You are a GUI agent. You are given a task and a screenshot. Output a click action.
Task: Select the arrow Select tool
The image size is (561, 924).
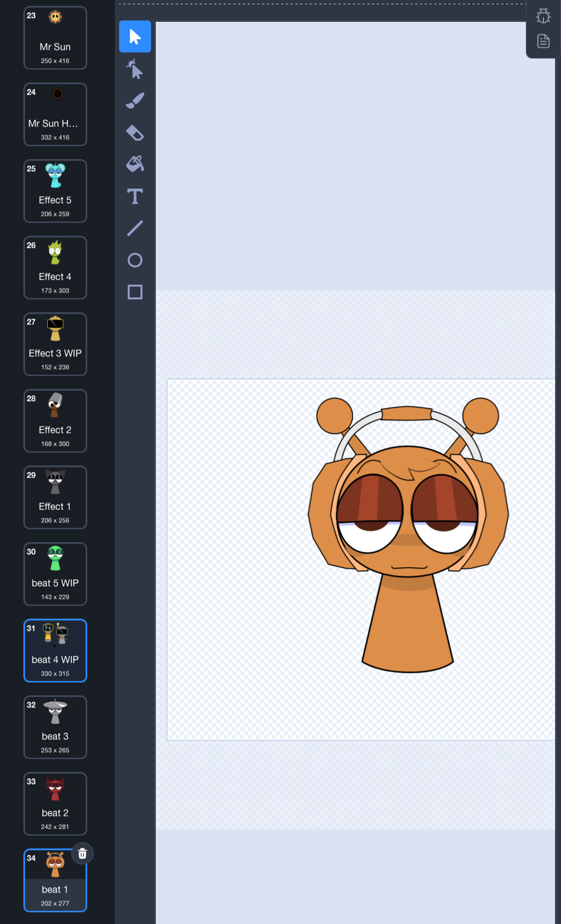click(135, 37)
